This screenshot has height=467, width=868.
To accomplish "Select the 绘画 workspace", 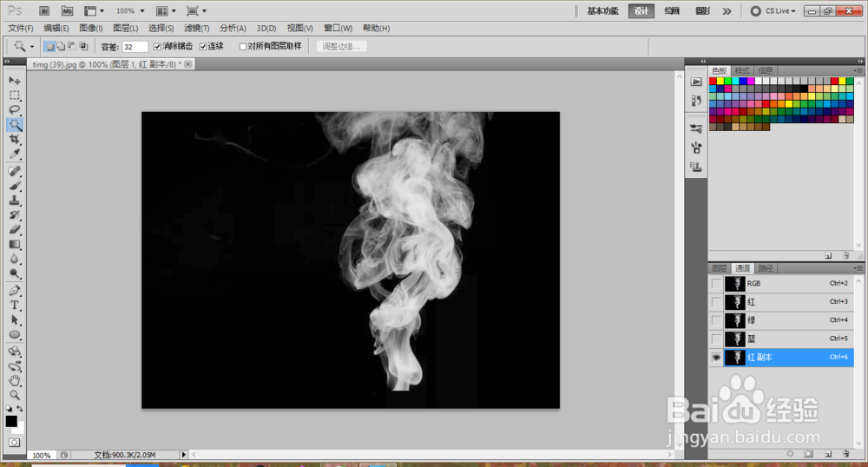I will click(x=672, y=11).
